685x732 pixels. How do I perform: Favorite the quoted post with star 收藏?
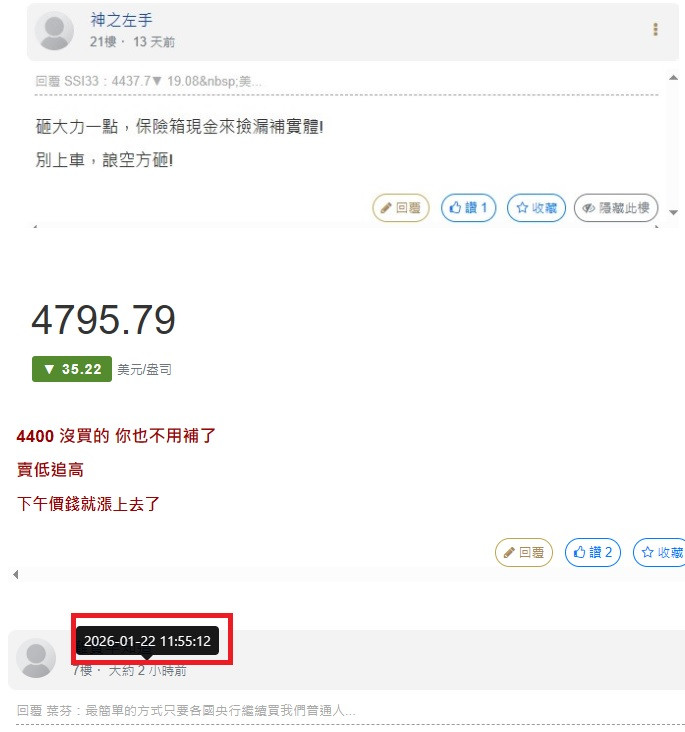537,208
